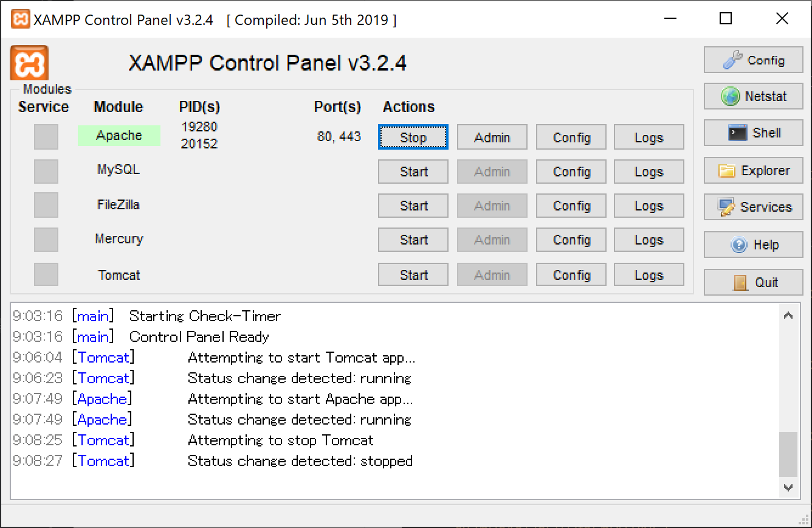The height and width of the screenshot is (528, 812).
Task: View Apache Logs menu
Action: 649,137
